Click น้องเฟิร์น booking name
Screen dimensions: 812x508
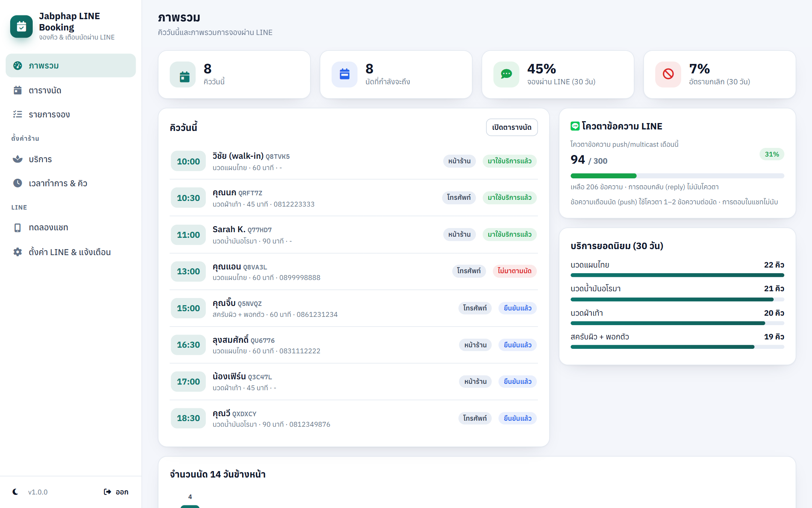pos(229,376)
